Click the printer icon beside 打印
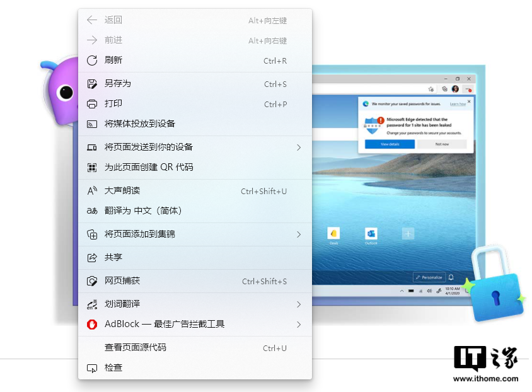The image size is (532, 392). coord(92,104)
